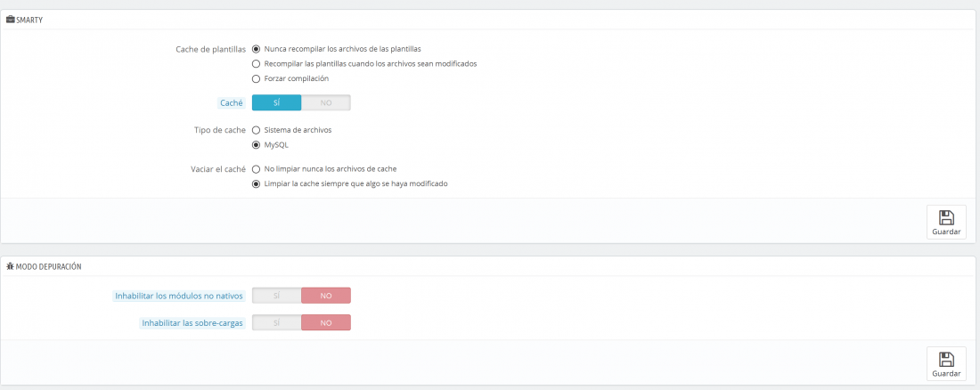Select Sistema de archivos cache type
The width and height of the screenshot is (980, 390).
(x=256, y=130)
